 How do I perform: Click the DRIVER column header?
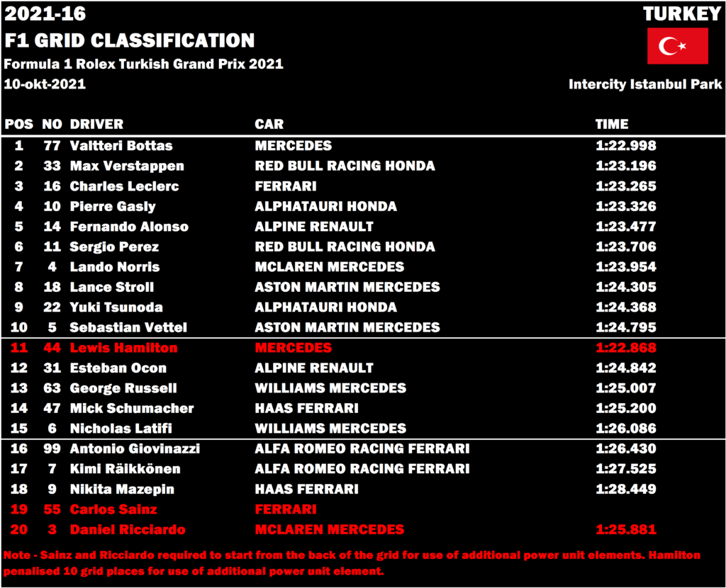(96, 124)
